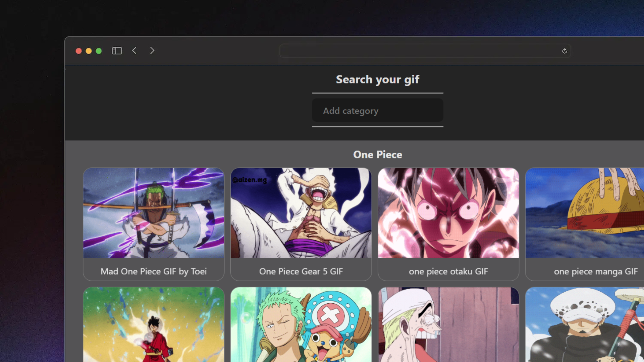Go forward with the right arrow
The width and height of the screenshot is (644, 362).
pos(152,51)
